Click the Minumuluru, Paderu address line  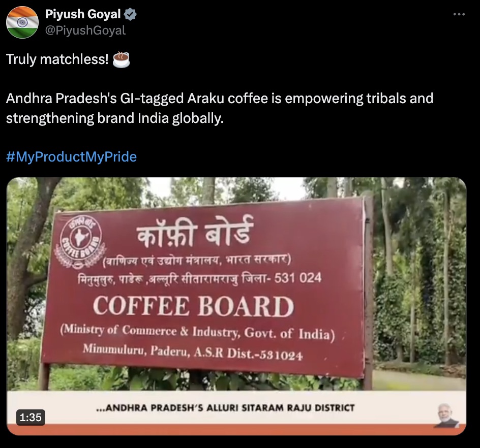coord(193,353)
